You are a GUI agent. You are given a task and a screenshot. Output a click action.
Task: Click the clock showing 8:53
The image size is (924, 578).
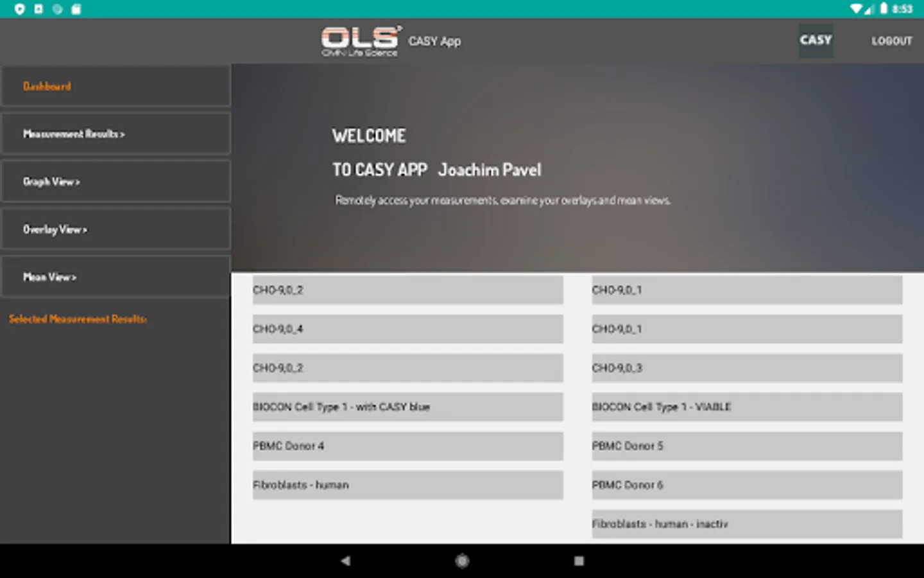(x=902, y=9)
